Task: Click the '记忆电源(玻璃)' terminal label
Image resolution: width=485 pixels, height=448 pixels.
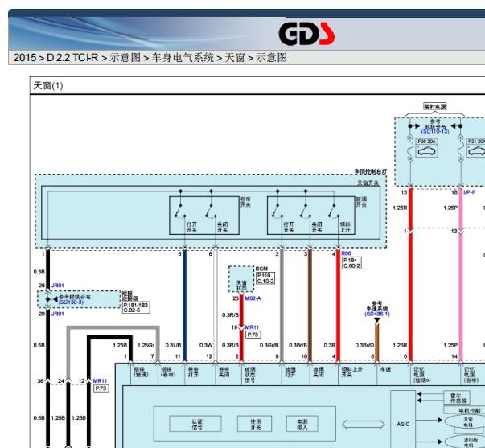Action: (x=422, y=375)
